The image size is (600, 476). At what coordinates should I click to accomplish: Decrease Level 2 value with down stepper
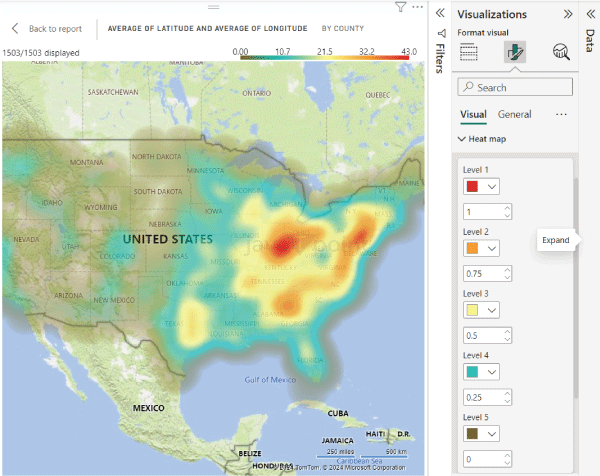pos(507,278)
